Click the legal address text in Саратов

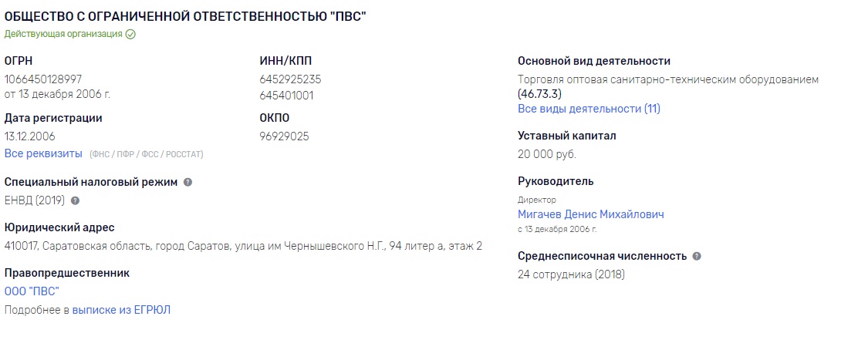pos(243,246)
